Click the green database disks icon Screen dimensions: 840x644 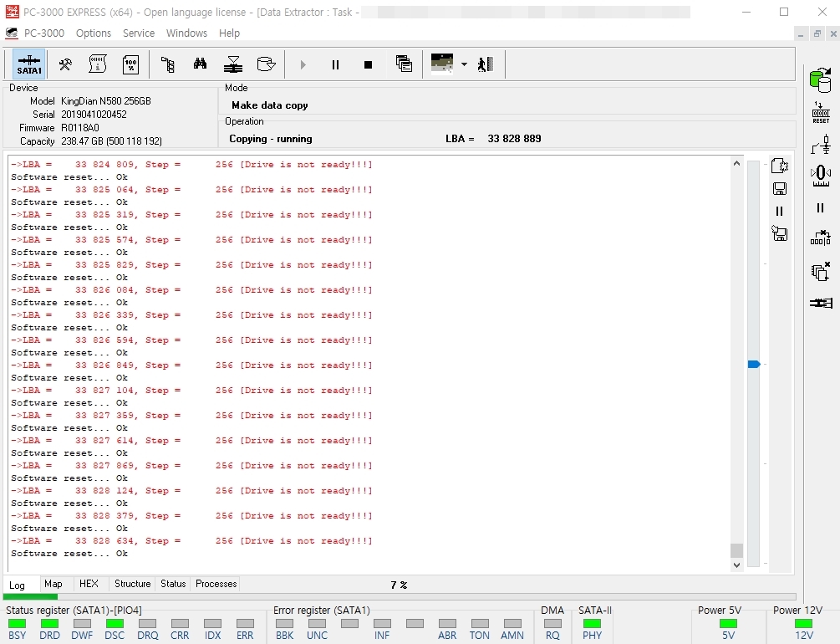click(820, 80)
